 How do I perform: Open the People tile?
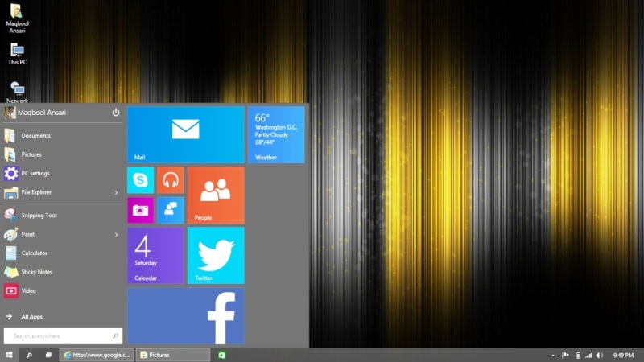(216, 195)
